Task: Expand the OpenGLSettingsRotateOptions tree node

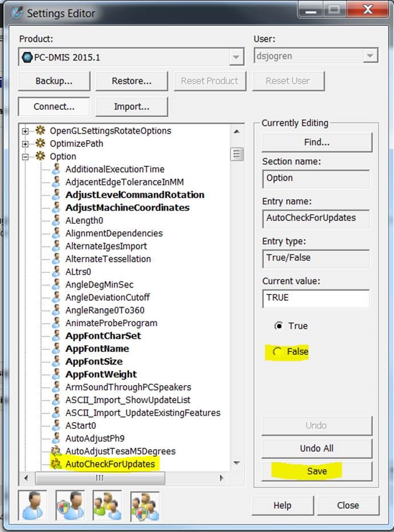Action: pos(25,131)
